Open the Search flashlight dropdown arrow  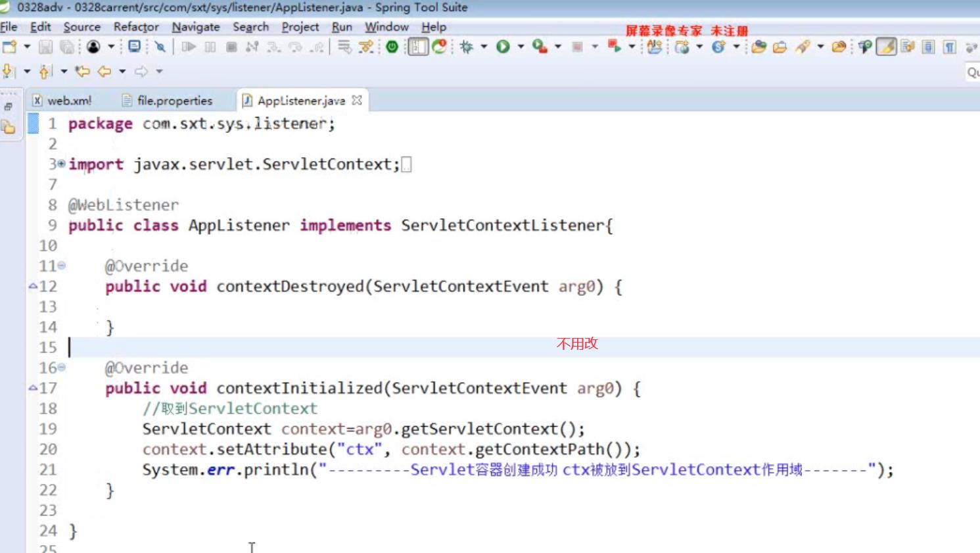click(x=820, y=47)
